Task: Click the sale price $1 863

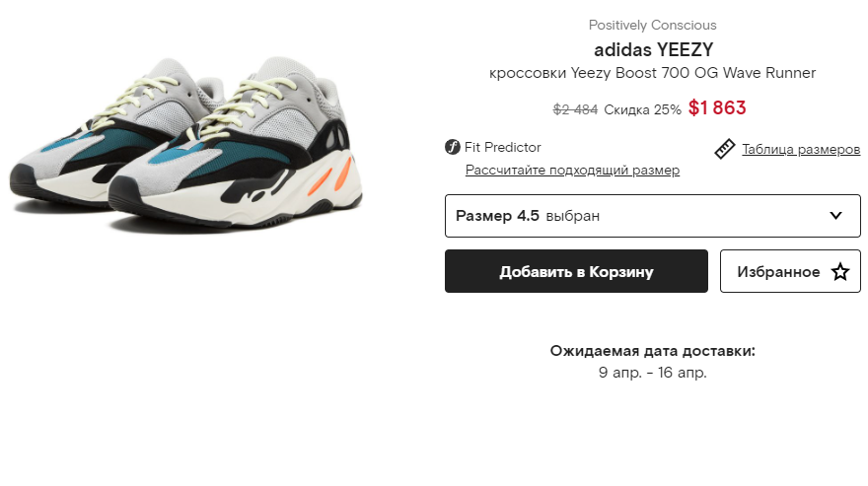Action: point(717,107)
